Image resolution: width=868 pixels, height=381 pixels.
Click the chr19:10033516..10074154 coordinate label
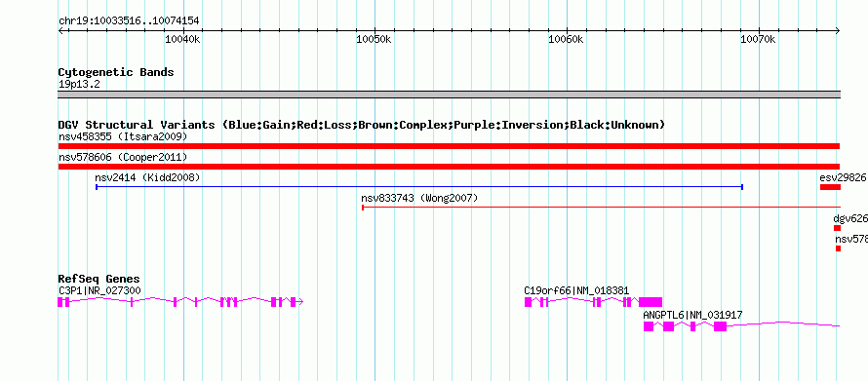pyautogui.click(x=129, y=21)
